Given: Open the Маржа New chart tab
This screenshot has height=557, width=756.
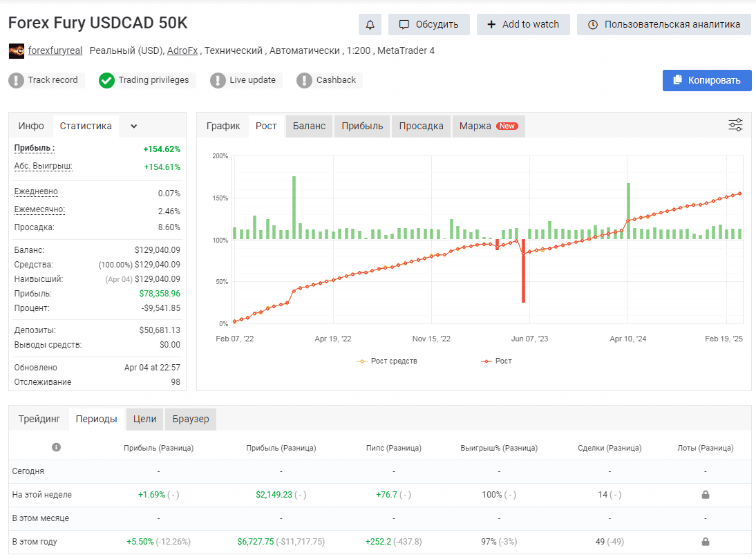Looking at the screenshot, I should click(489, 126).
